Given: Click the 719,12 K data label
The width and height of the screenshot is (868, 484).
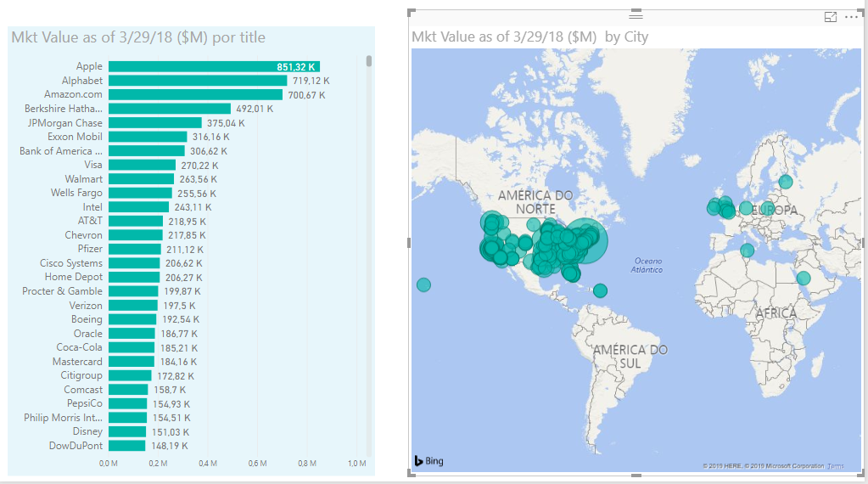Looking at the screenshot, I should [x=311, y=81].
